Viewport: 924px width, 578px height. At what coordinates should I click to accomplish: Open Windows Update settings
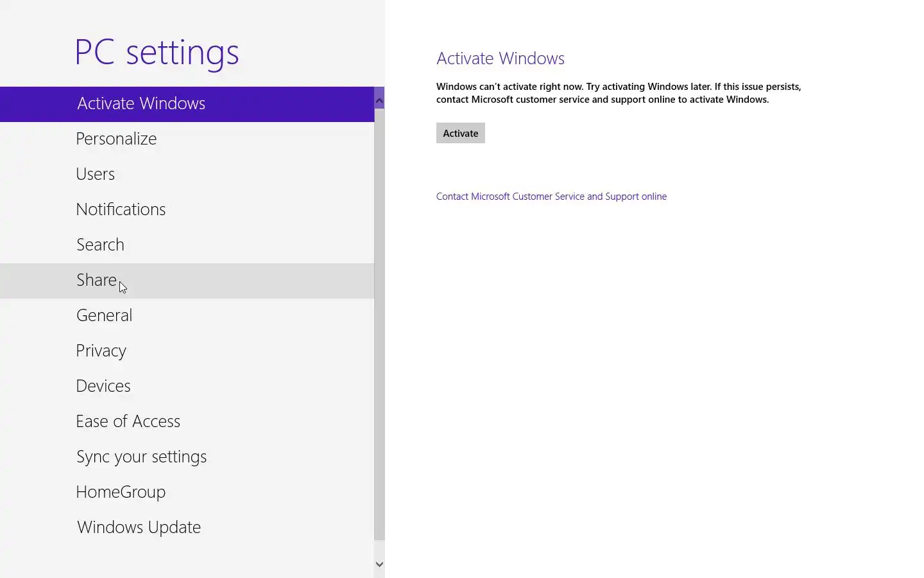[x=187, y=528]
